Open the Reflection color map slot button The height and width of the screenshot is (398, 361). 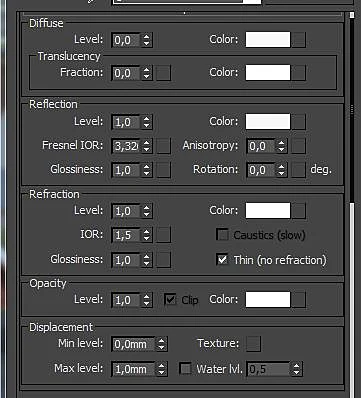click(x=299, y=122)
